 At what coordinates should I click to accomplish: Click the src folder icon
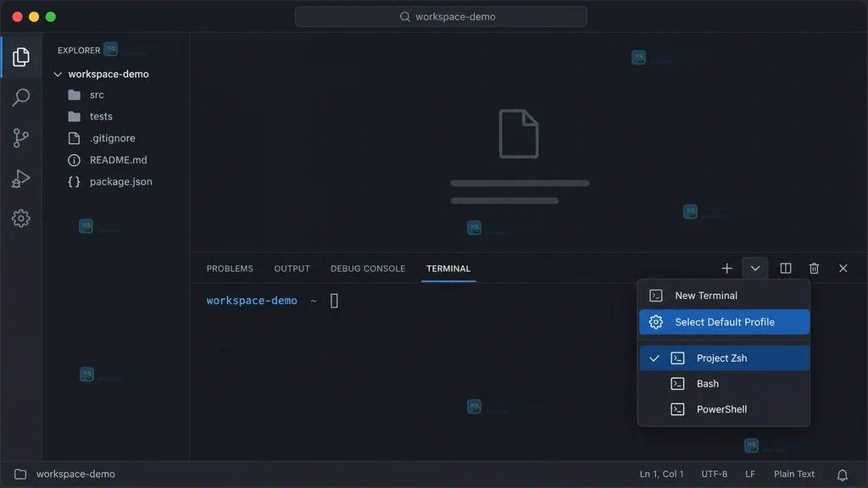[x=75, y=95]
